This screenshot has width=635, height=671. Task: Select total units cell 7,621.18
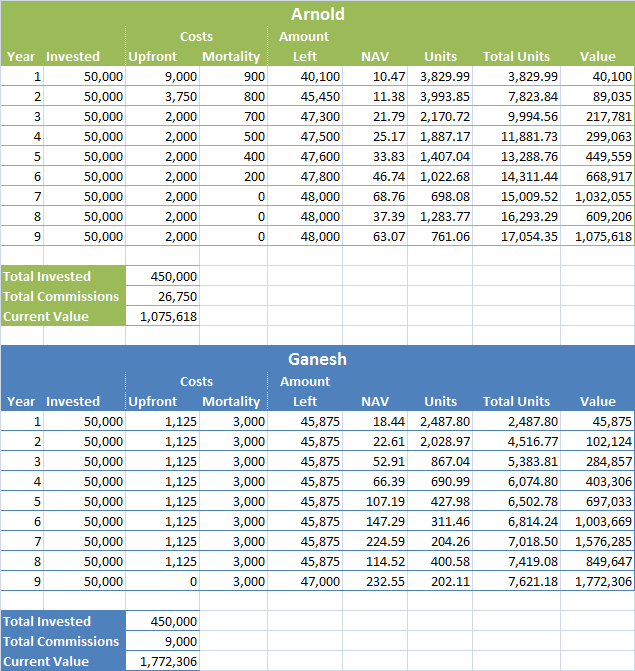(533, 581)
